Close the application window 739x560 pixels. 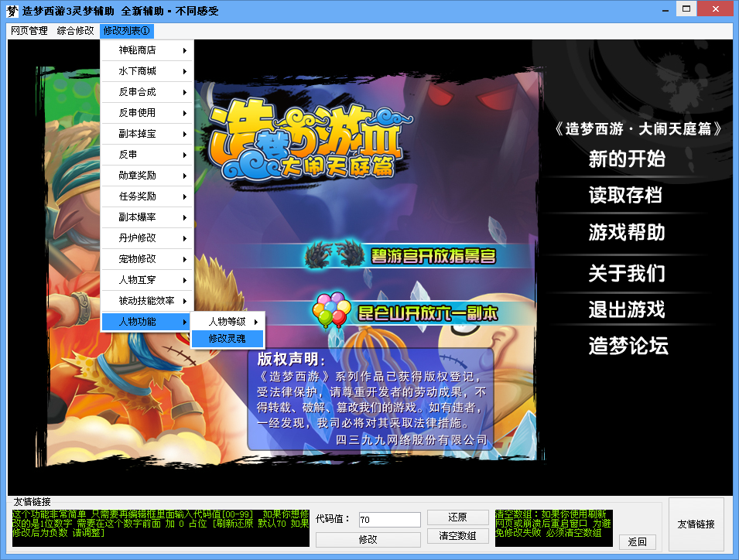(x=716, y=9)
